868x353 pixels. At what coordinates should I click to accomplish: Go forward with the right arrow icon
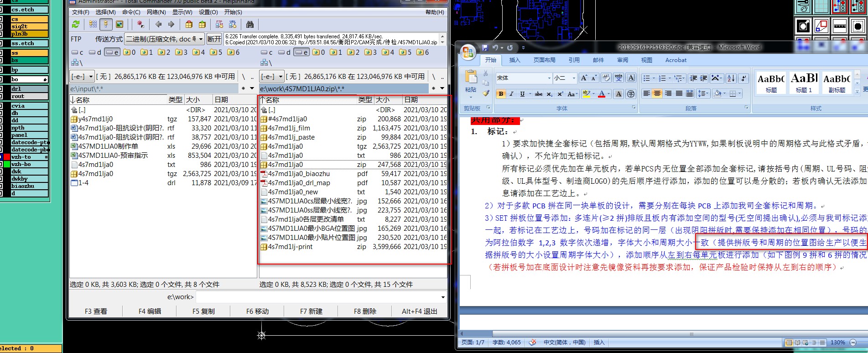(x=171, y=24)
